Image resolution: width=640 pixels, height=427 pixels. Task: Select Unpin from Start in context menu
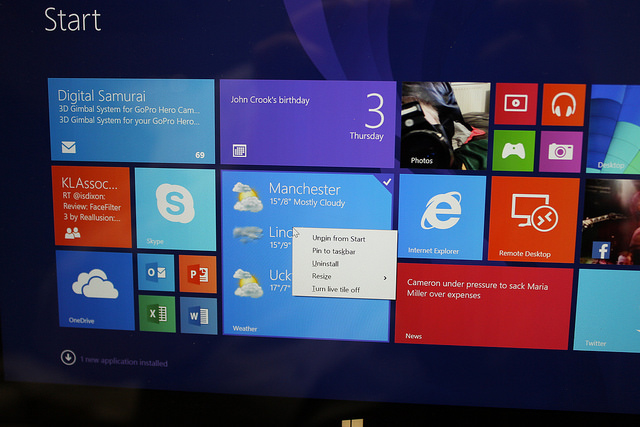pos(339,238)
